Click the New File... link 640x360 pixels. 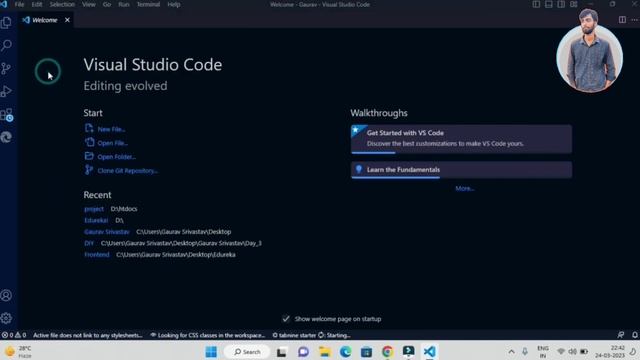point(111,129)
